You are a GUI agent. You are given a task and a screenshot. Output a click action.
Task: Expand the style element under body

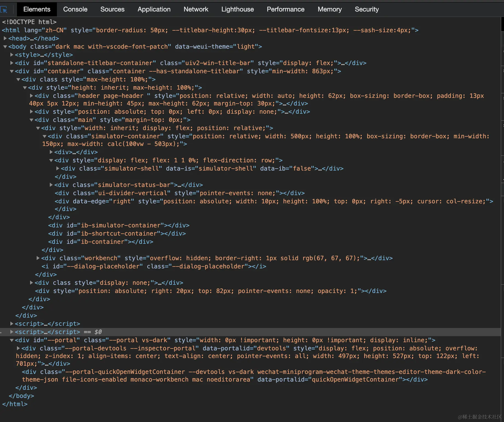(11, 55)
